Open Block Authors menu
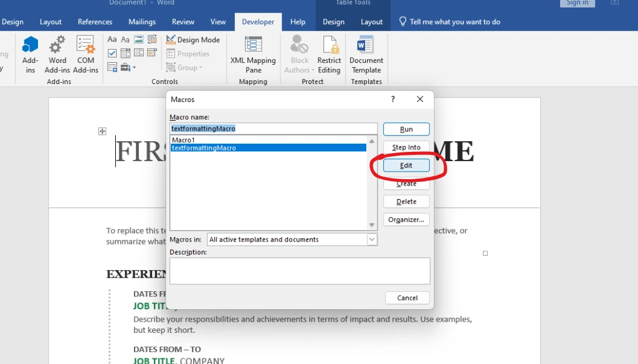Viewport: 638px width, 364px height. 300,55
